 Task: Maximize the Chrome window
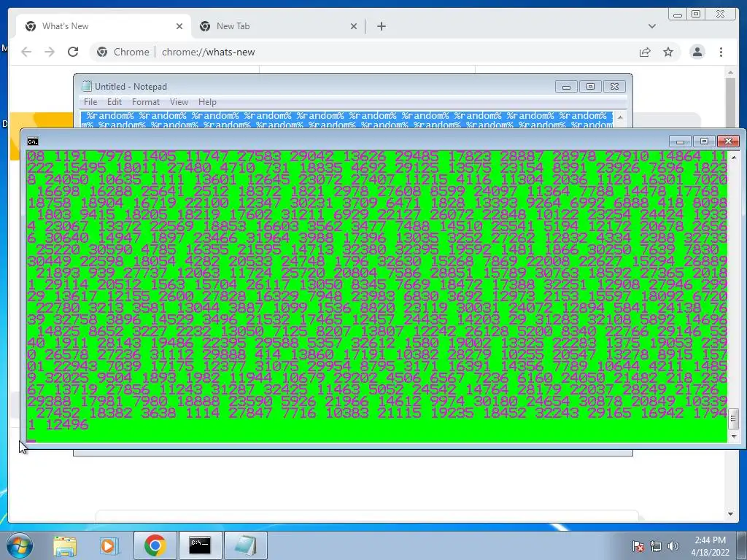click(696, 15)
